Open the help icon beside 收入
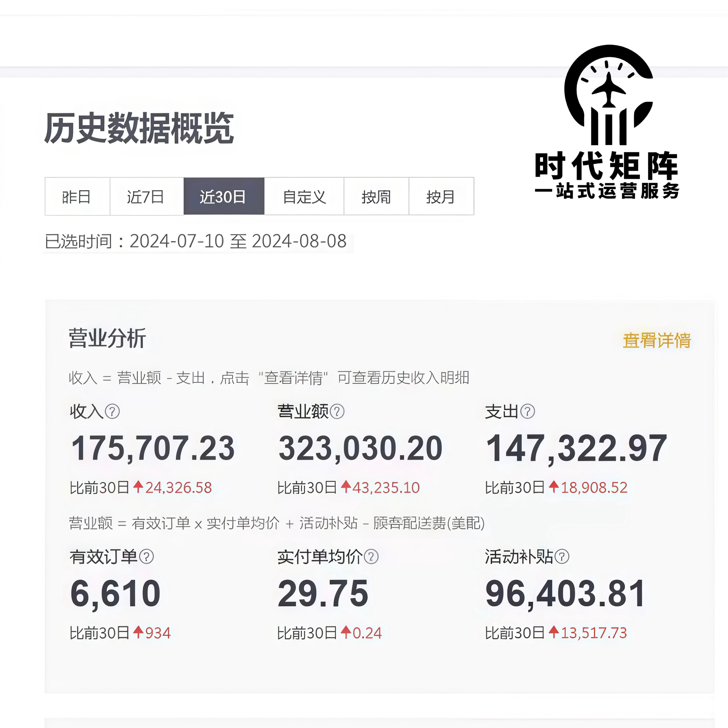This screenshot has width=728, height=728. (x=112, y=412)
